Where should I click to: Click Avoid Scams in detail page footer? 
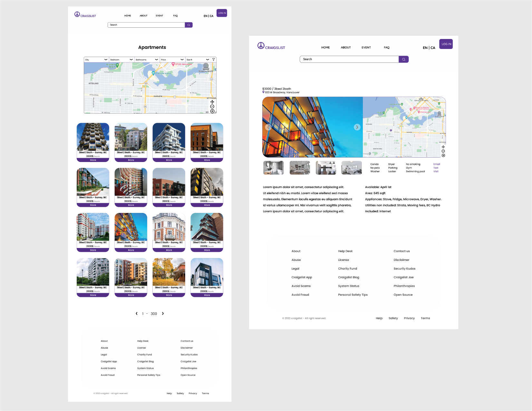click(x=301, y=286)
